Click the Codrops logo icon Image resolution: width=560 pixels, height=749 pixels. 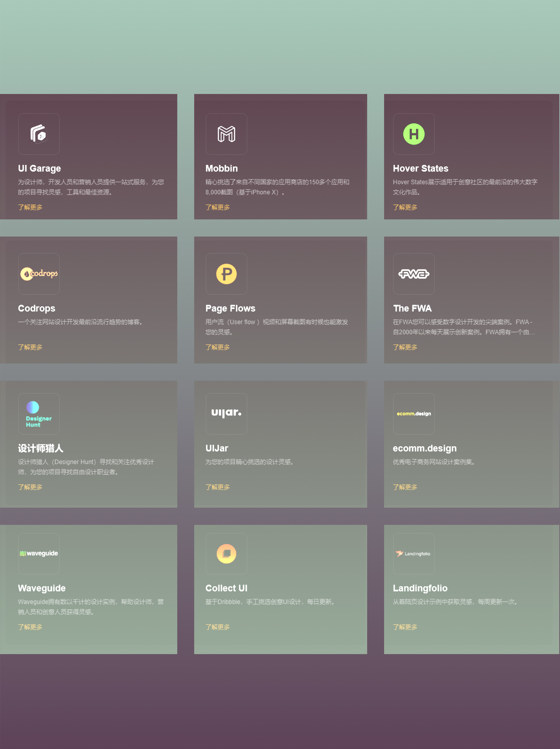39,274
